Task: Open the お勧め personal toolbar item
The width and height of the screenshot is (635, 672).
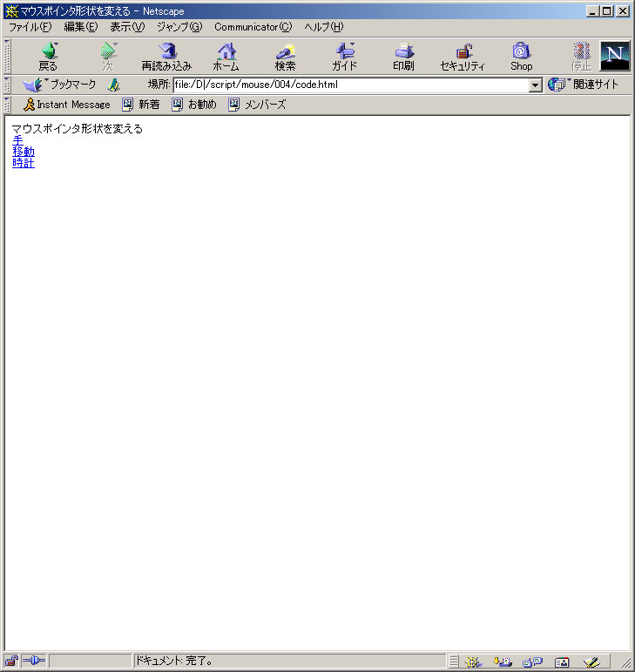Action: 194,105
